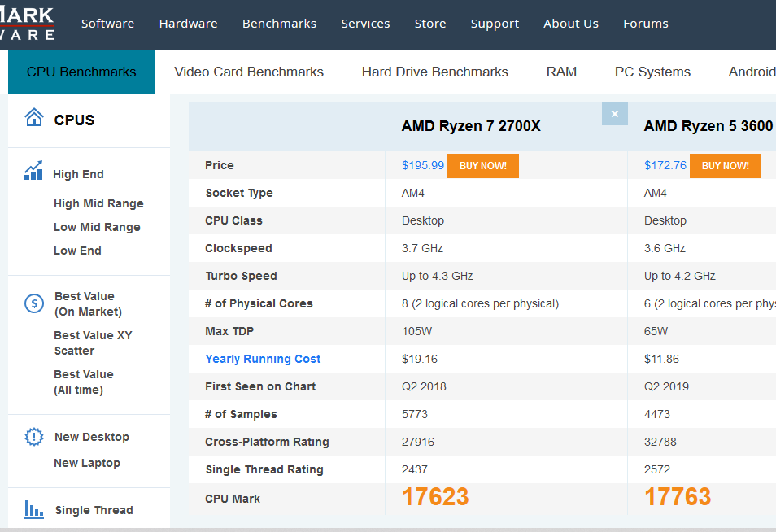Viewport: 776px width, 532px height.
Task: Click the Single Thread Rating value 2437
Action: coord(415,469)
